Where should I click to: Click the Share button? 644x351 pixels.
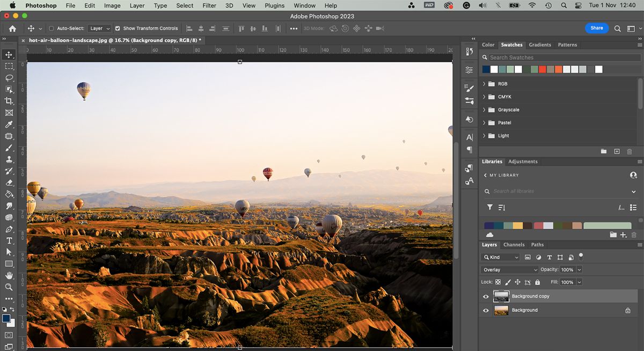click(596, 28)
